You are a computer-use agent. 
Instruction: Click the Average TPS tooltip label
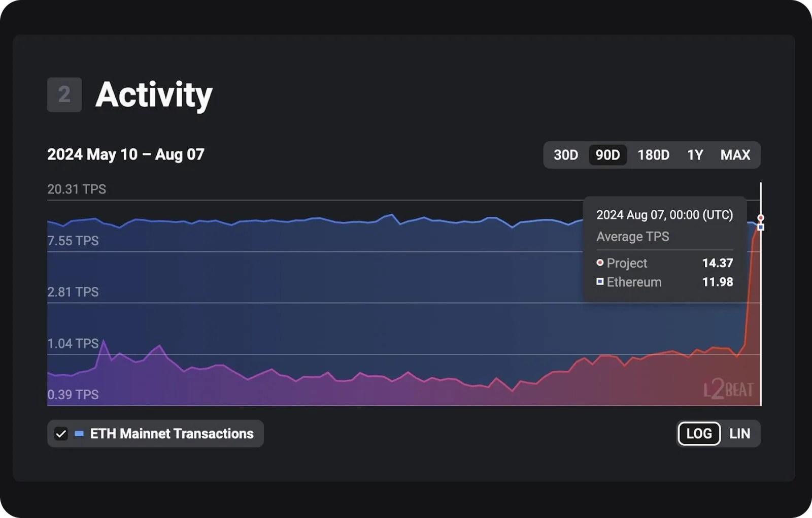coord(632,237)
